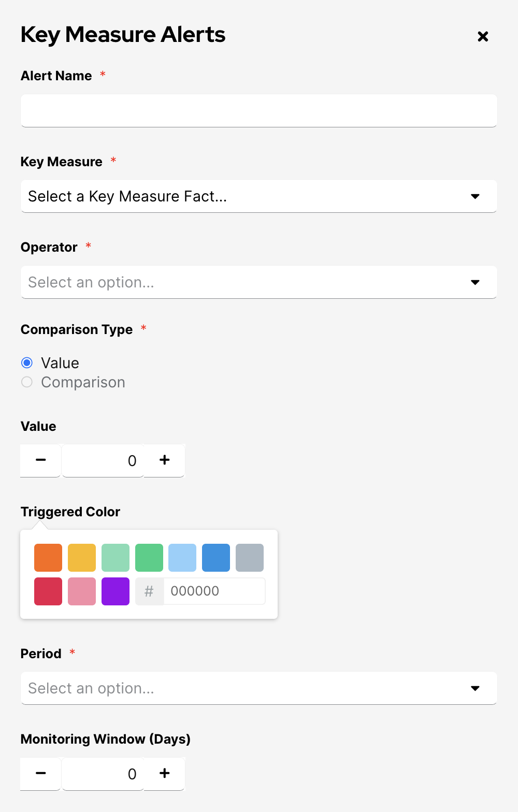Select the yellow color swatch
518x812 pixels.
pos(82,558)
